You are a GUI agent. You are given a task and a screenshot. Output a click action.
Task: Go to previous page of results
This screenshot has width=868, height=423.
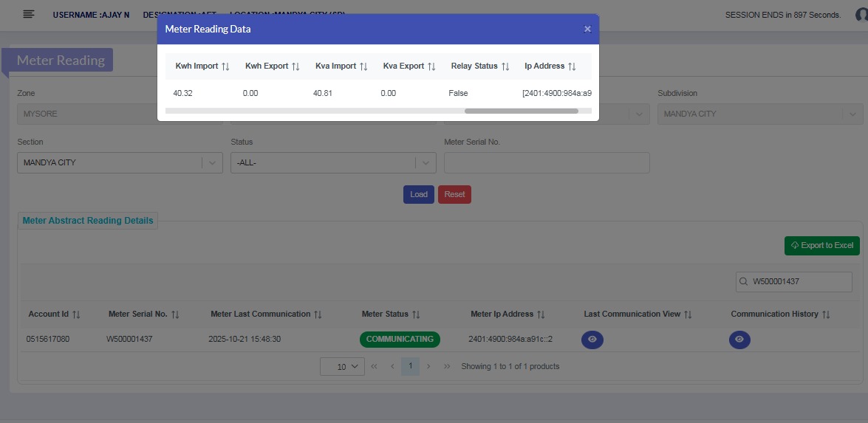point(392,367)
